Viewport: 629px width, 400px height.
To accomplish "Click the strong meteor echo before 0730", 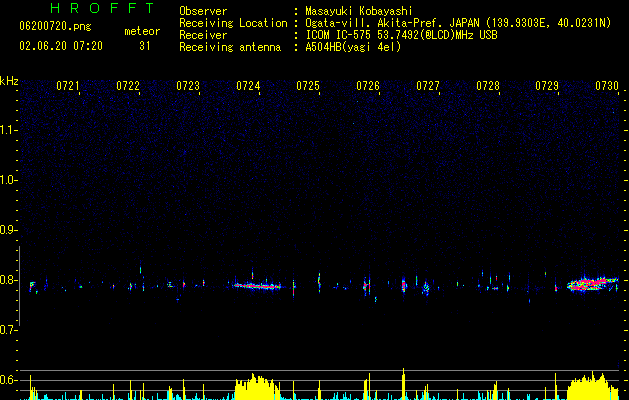I will 592,283.
